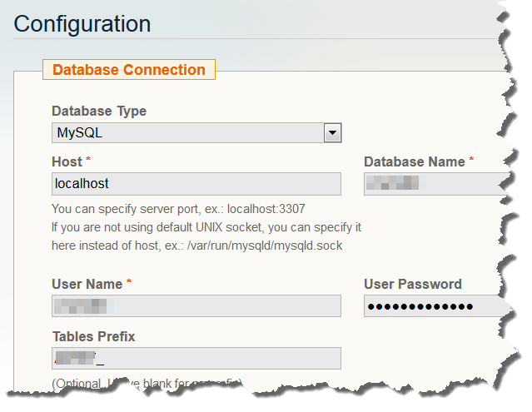Click the default UNIX socket hint line
The image size is (532, 412).
coord(206,226)
